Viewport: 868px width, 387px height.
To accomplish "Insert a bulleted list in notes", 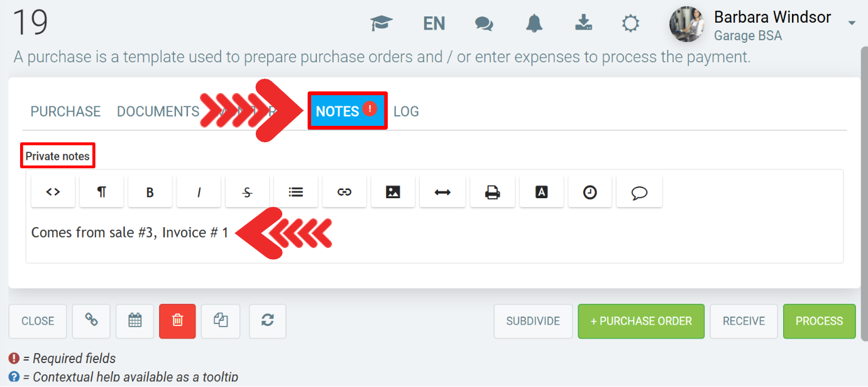I will click(296, 192).
